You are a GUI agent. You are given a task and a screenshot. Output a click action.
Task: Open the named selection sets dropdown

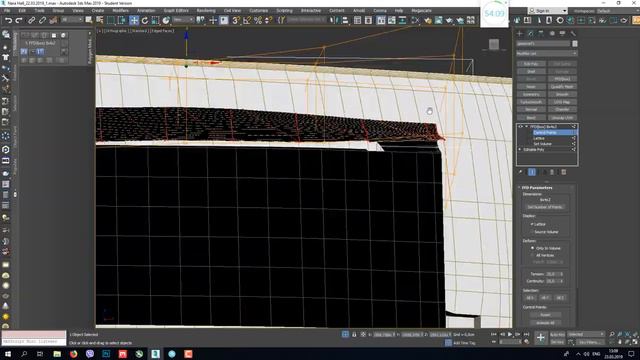[307, 20]
